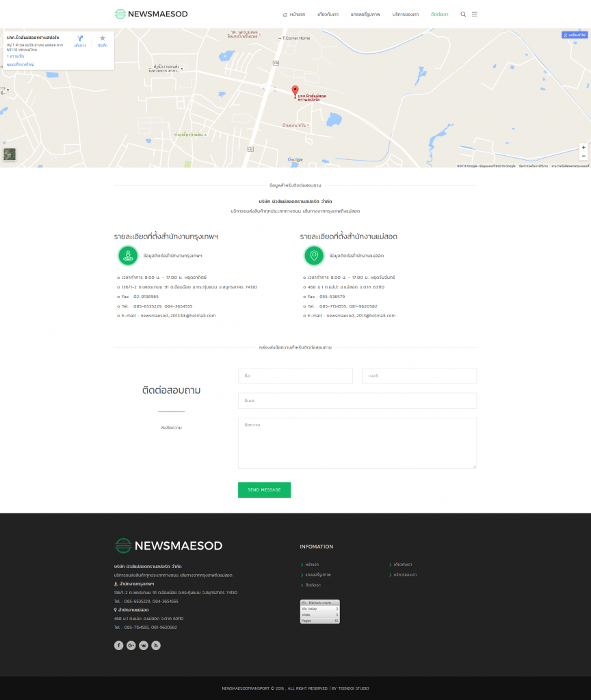Viewport: 591px width, 700px height.
Task: Open footer link ติดต่อเรา
Action: 313,585
